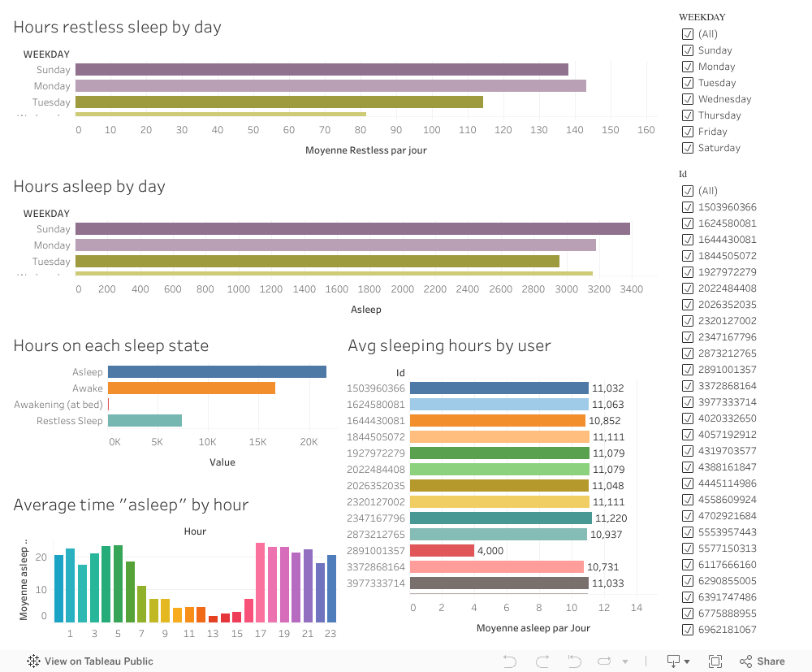Screen dimensions: 812x672
Task: Open the Download icon menu
Action: 673,661
